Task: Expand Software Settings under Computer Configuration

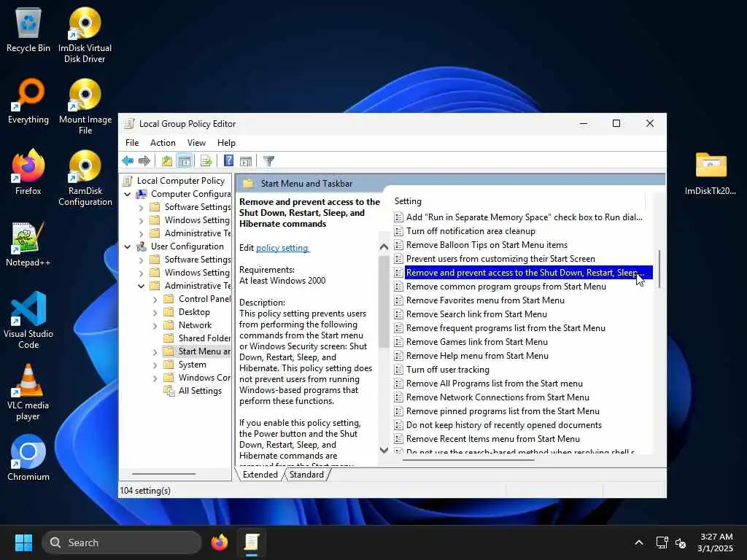Action: coord(141,208)
